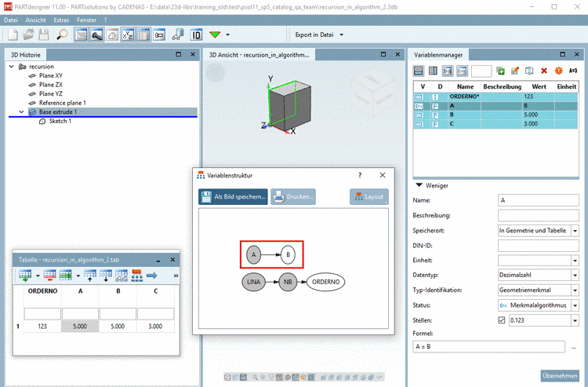Viewport: 588px width, 387px height.
Task: Select Plane XY in history tree
Action: [51, 75]
